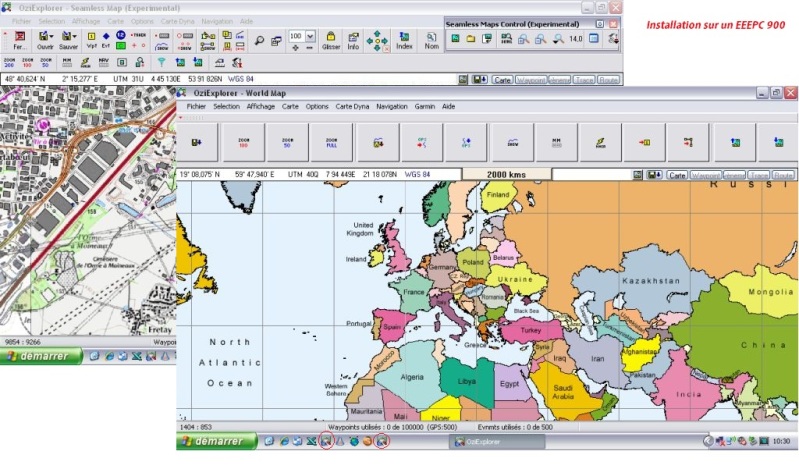Click France on the world map
Image resolution: width=799 pixels, height=476 pixels.
click(413, 292)
